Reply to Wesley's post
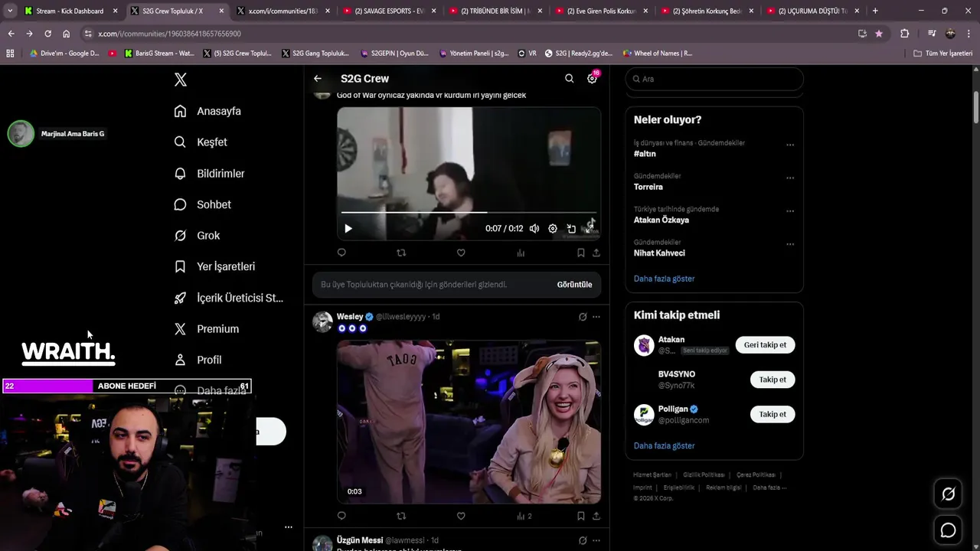Viewport: 980px width, 551px height. tap(341, 516)
